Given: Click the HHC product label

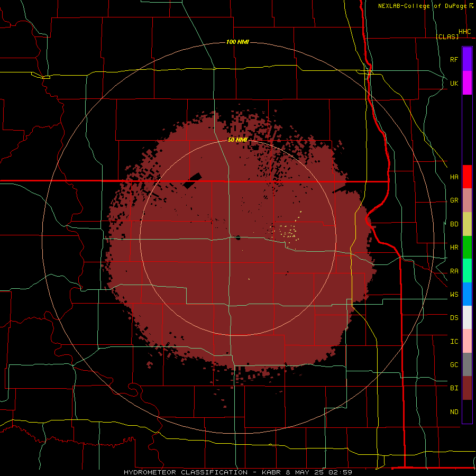Looking at the screenshot, I should tap(464, 31).
